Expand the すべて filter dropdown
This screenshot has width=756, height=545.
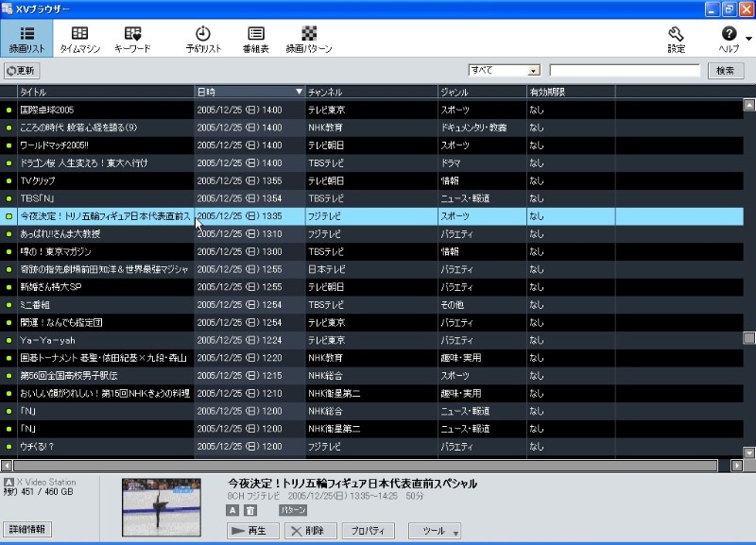tap(534, 71)
